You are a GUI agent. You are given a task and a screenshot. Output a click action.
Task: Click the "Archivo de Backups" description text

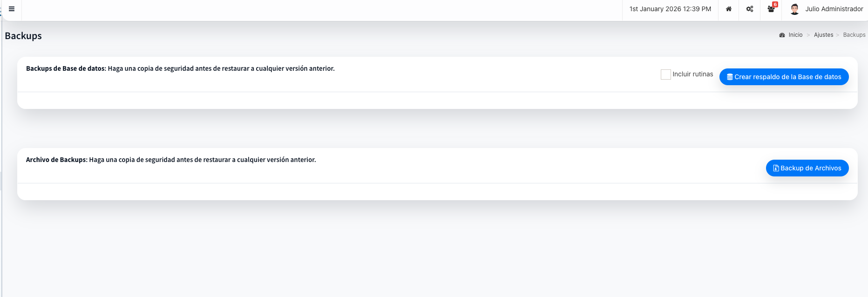pyautogui.click(x=171, y=160)
